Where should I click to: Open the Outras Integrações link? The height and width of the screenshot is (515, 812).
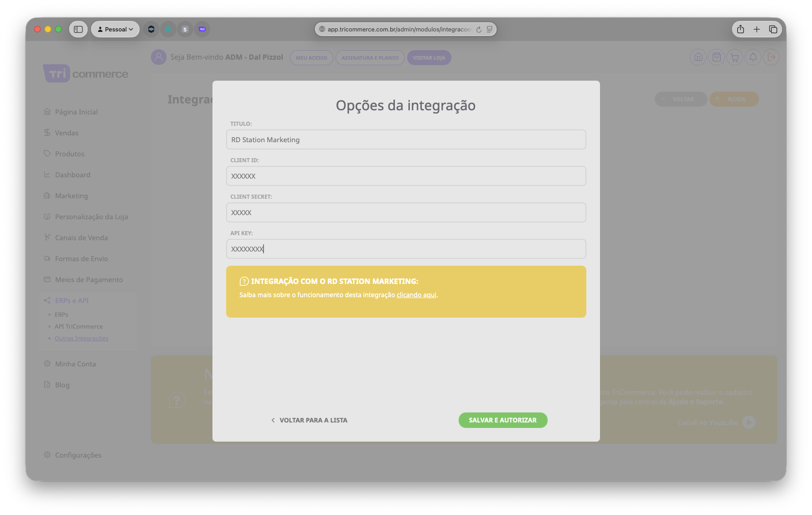pos(81,339)
